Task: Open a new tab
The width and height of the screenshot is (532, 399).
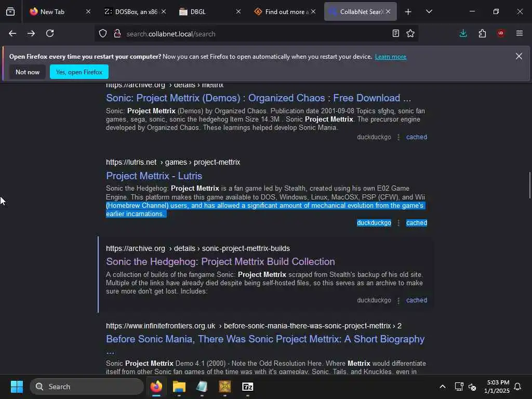Action: point(408,12)
